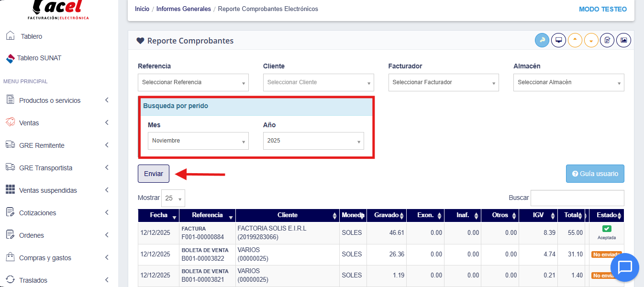Open the Mes dropdown showing Noviembre
Screen dimensions: 644x287
point(198,141)
